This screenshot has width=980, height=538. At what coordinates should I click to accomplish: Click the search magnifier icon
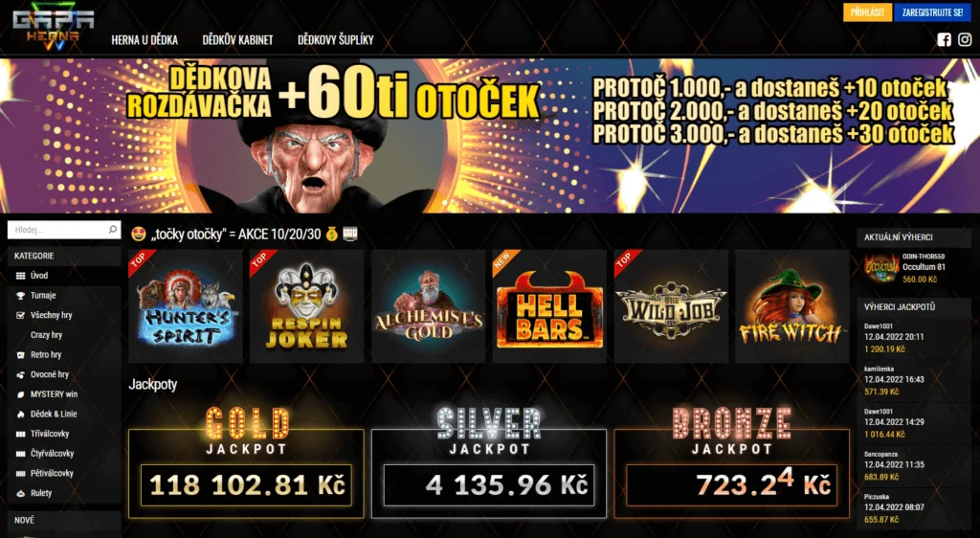(x=113, y=230)
